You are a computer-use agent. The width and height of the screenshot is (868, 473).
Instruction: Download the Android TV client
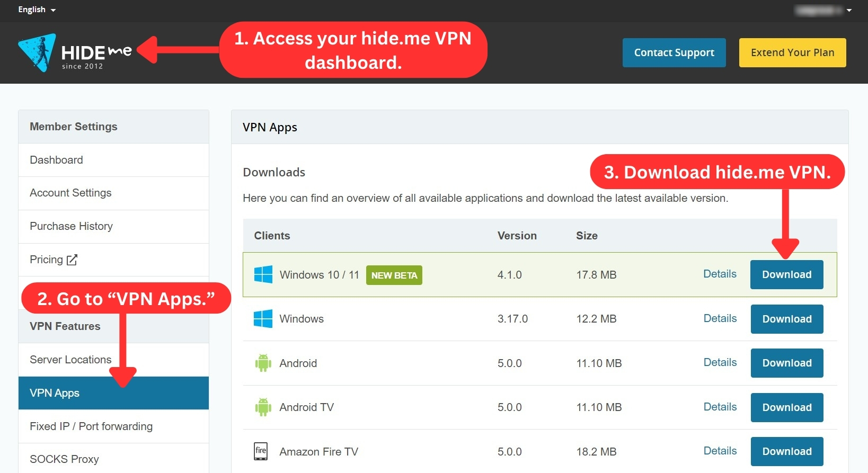[787, 407]
